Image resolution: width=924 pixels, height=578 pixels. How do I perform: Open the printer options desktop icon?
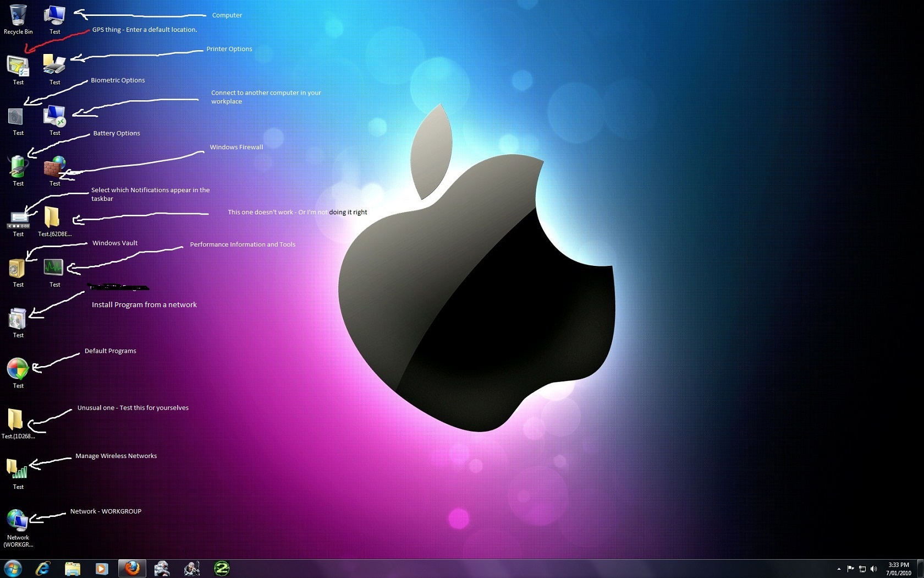coord(55,69)
